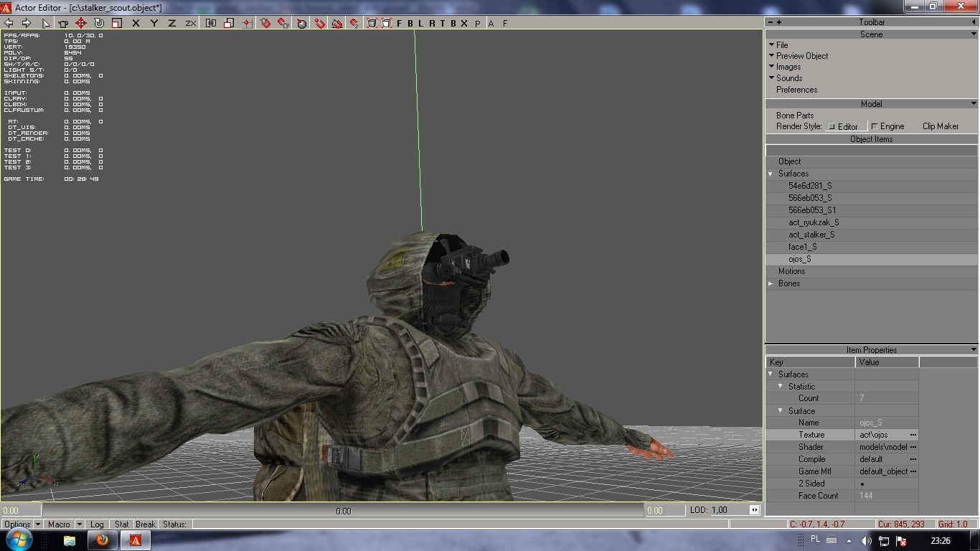Select surface act_ryukzak_S
The image size is (980, 551).
tap(814, 222)
